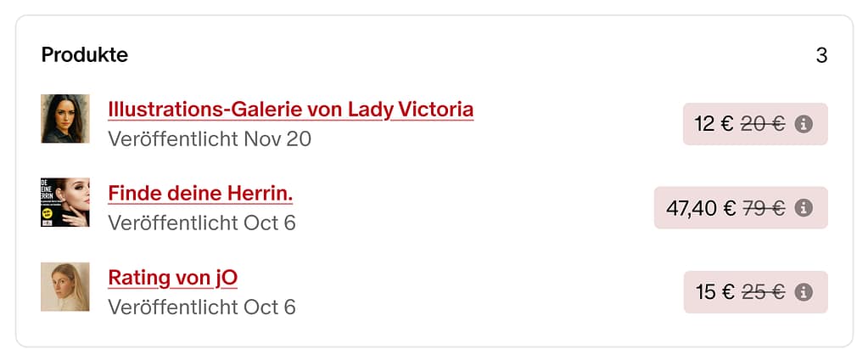Open the Illustrations-Galerie von Lady Victoria link

tap(290, 110)
